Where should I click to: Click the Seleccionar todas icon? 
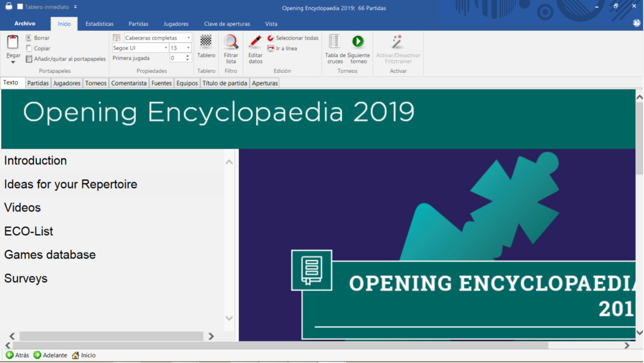(x=270, y=38)
